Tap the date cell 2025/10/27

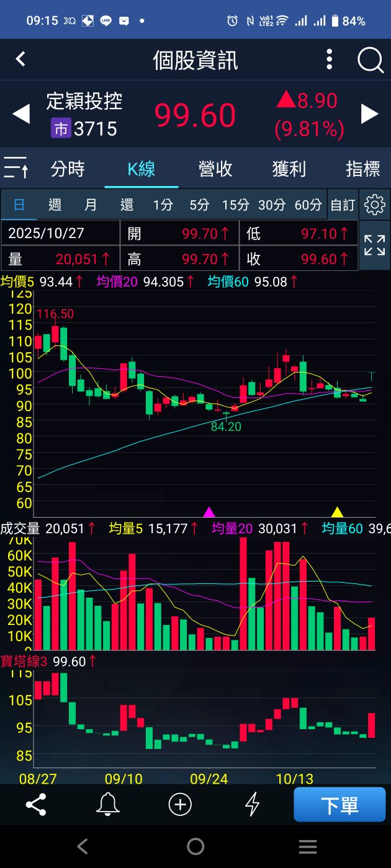60,233
